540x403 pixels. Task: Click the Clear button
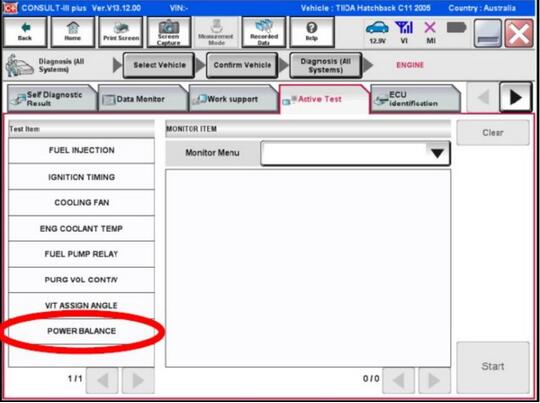pyautogui.click(x=493, y=133)
